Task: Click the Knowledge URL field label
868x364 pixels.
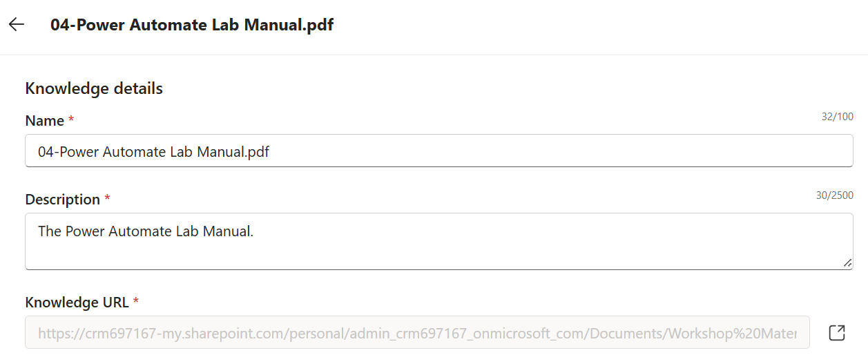Action: point(77,303)
